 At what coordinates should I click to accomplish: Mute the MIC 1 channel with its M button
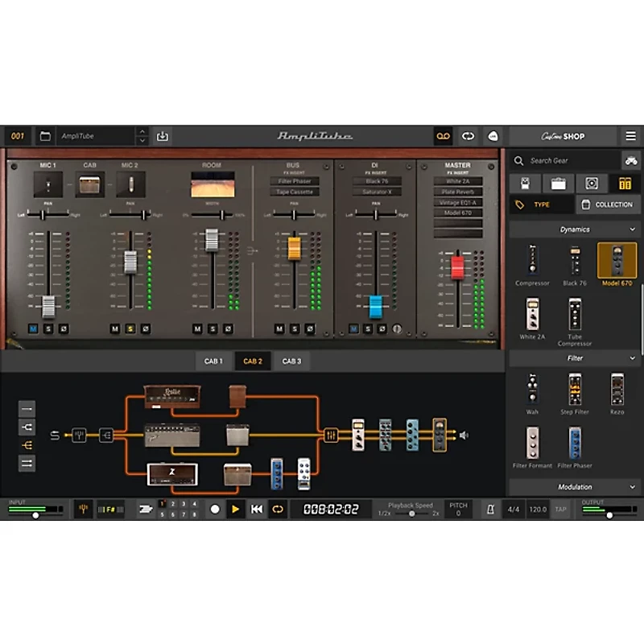coord(32,328)
